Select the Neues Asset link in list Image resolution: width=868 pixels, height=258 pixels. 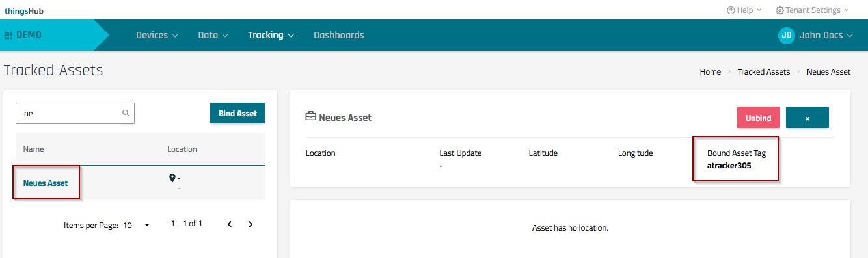click(x=46, y=183)
